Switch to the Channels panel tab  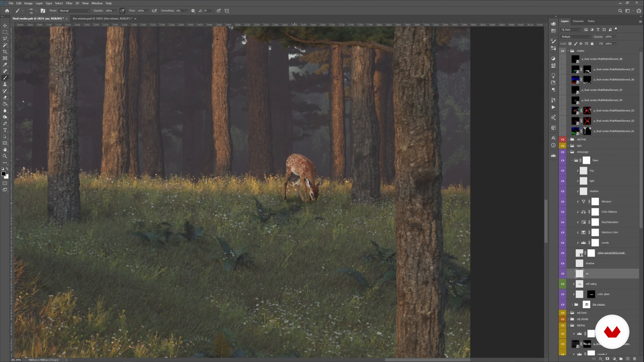pyautogui.click(x=578, y=21)
